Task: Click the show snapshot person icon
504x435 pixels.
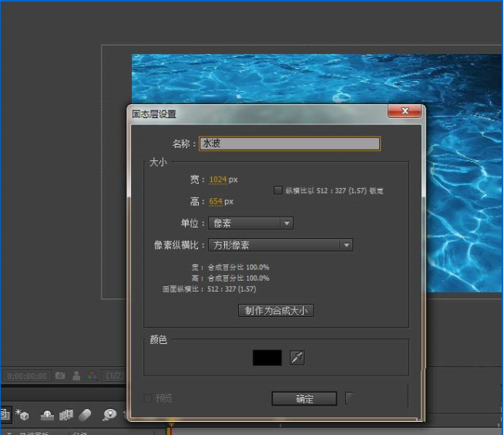Action: pyautogui.click(x=76, y=376)
